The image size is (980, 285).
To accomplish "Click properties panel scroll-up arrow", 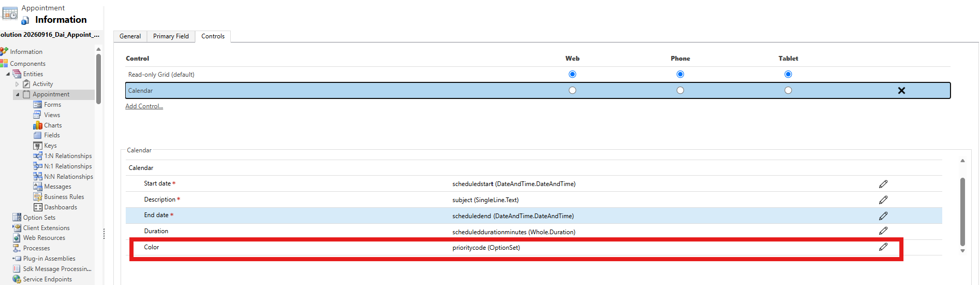I will tap(962, 161).
